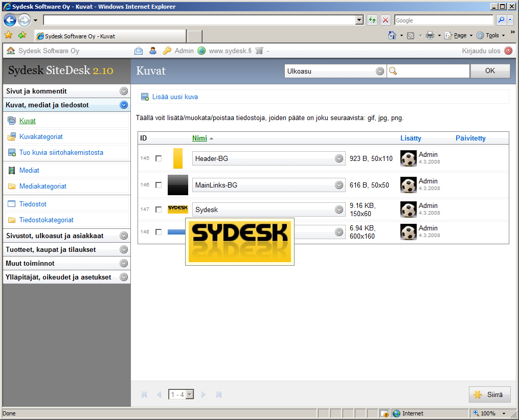
Task: Click the Add to Favorites icon
Action: [22, 35]
